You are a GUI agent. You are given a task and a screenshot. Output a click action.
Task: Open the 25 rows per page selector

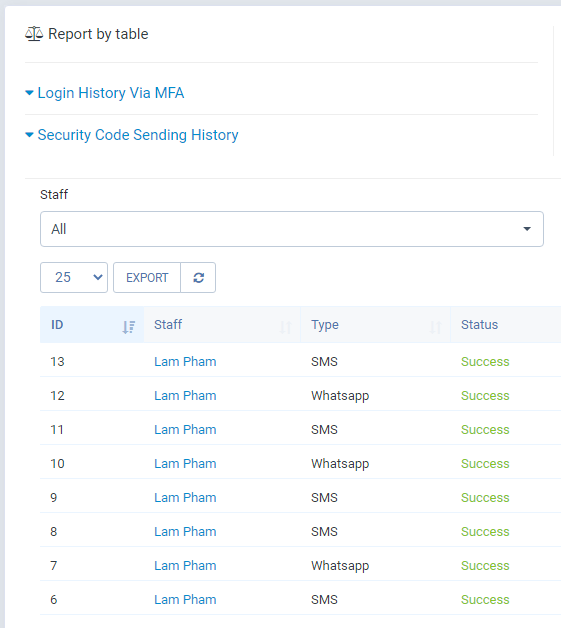[x=74, y=278]
